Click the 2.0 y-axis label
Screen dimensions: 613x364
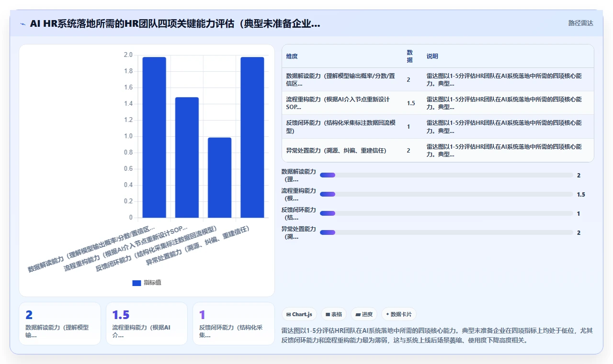[128, 55]
